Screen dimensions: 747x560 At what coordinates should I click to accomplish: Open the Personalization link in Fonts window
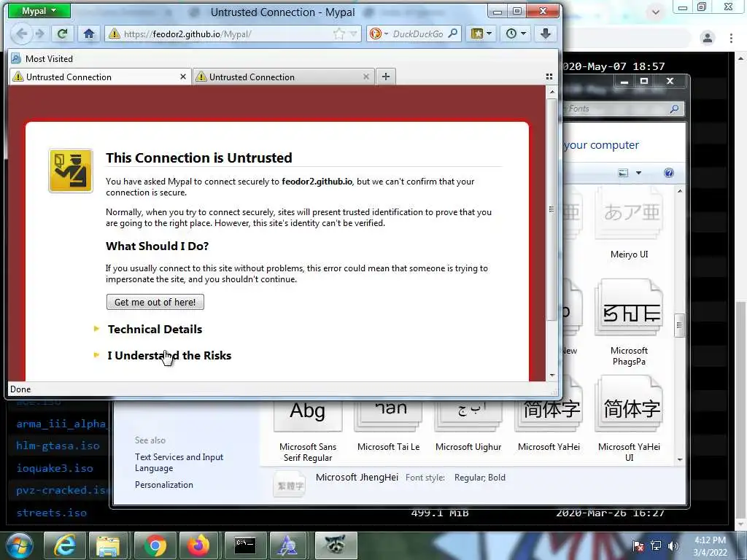pos(164,485)
